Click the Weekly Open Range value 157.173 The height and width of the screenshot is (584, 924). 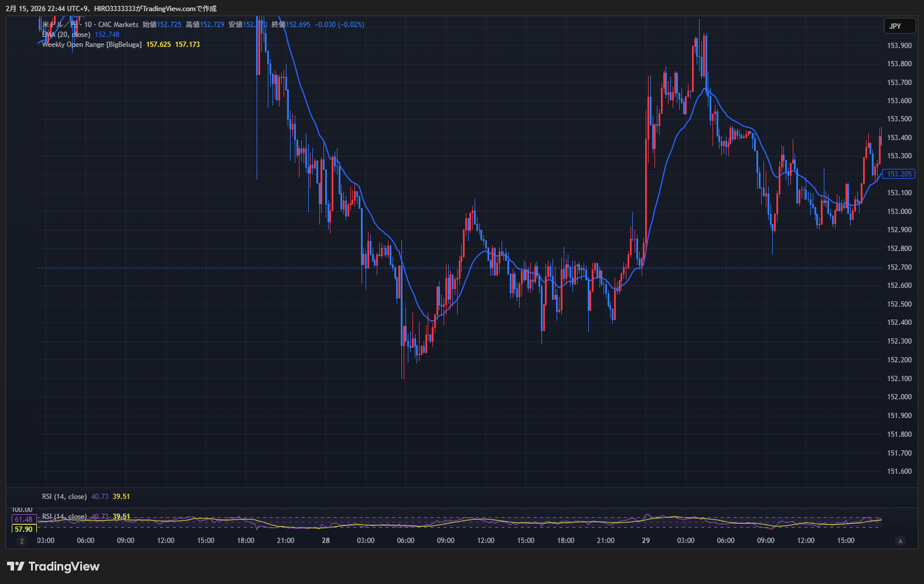(x=187, y=45)
